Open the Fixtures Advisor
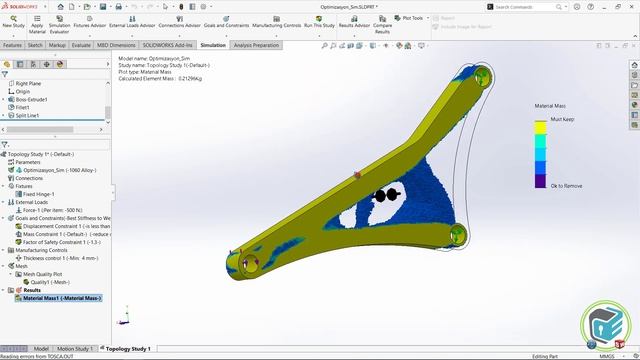The height and width of the screenshot is (360, 640). pyautogui.click(x=89, y=22)
